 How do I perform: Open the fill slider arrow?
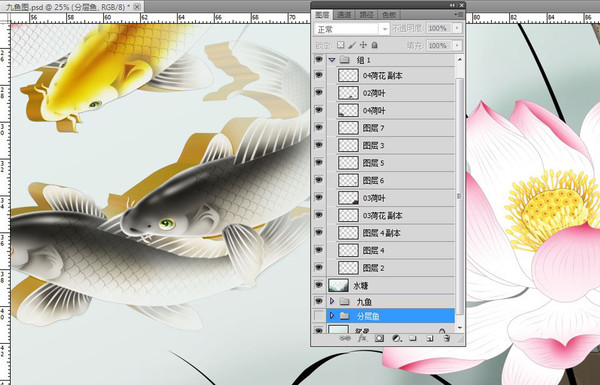pyautogui.click(x=457, y=46)
